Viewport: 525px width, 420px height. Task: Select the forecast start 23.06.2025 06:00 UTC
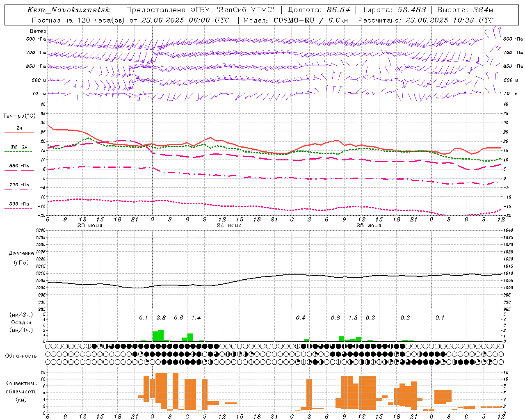pos(185,20)
